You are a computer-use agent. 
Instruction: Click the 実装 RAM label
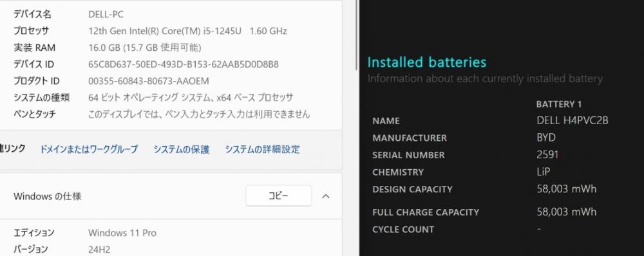click(x=34, y=48)
